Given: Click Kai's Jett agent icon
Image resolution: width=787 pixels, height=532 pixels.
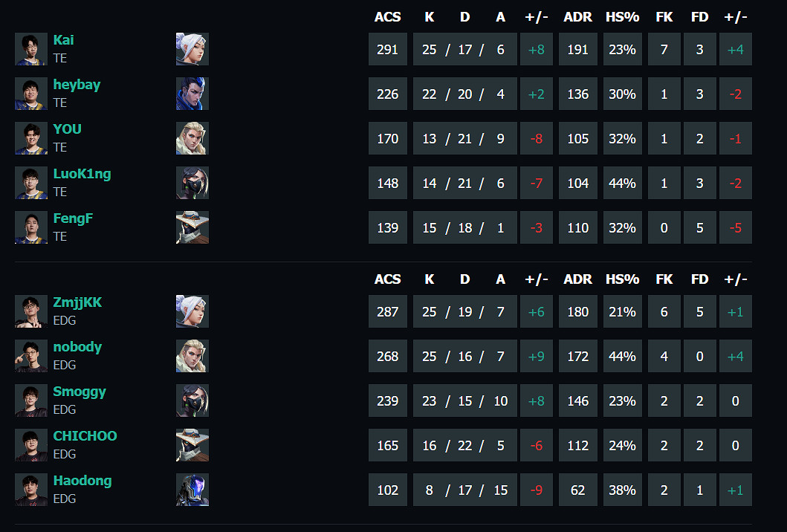Looking at the screenshot, I should [x=192, y=49].
